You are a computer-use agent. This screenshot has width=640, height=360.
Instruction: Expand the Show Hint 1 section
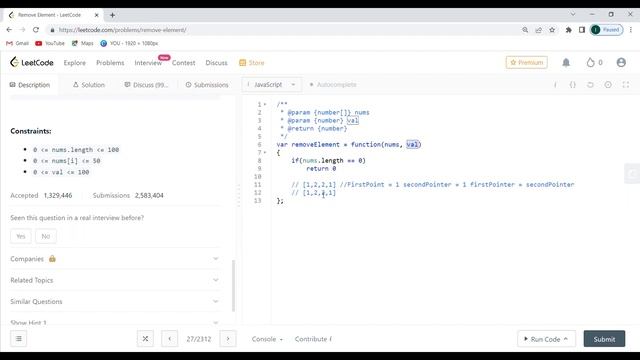(115, 322)
